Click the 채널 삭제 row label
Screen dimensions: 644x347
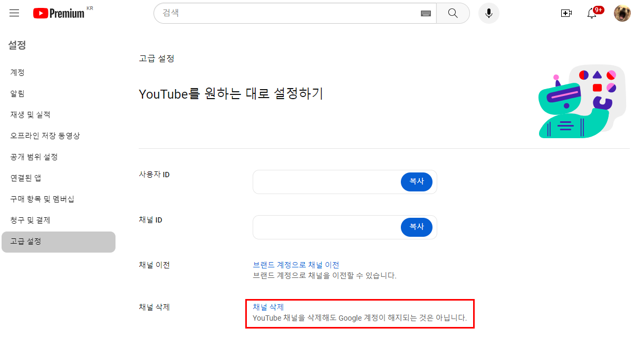[154, 307]
